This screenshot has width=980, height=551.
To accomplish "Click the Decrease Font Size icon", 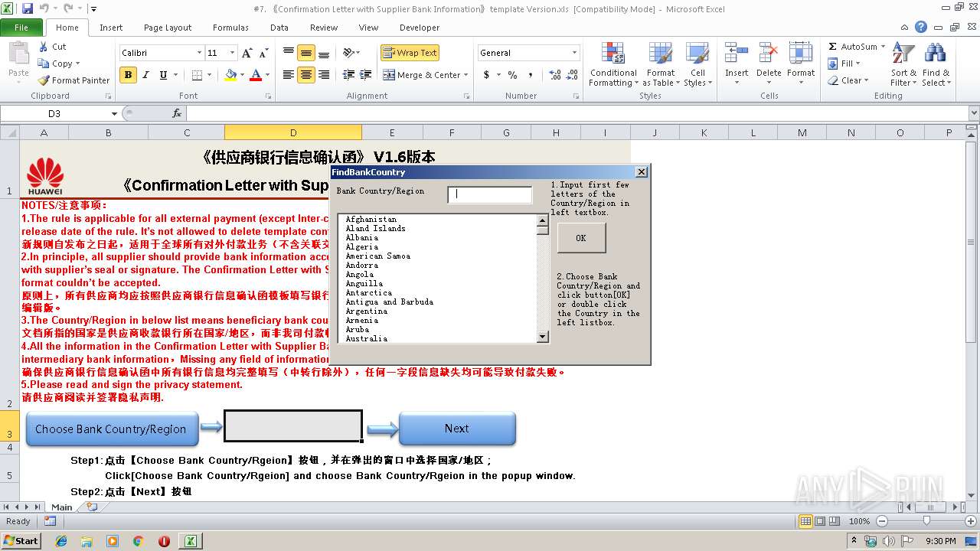I will point(263,53).
